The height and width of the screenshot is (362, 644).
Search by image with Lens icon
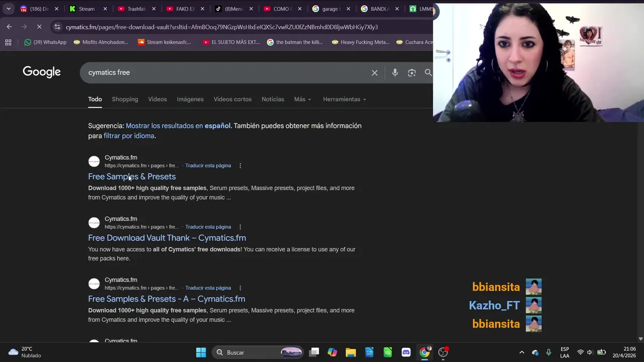[412, 73]
